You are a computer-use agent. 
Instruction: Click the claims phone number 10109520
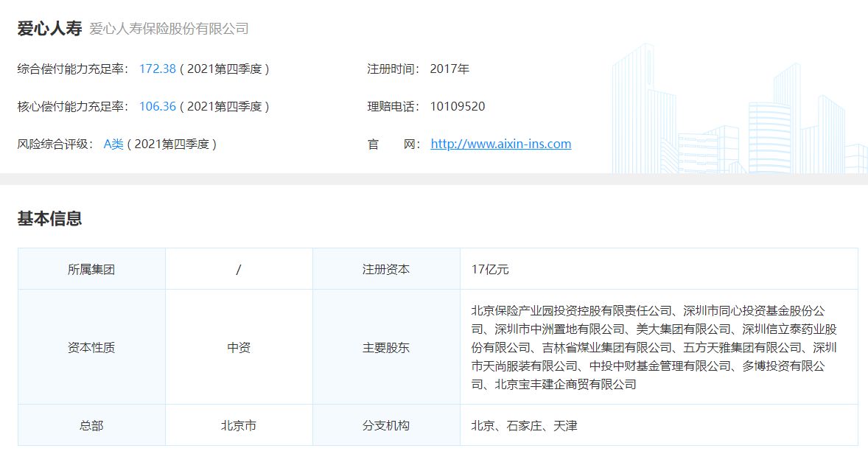coord(457,107)
